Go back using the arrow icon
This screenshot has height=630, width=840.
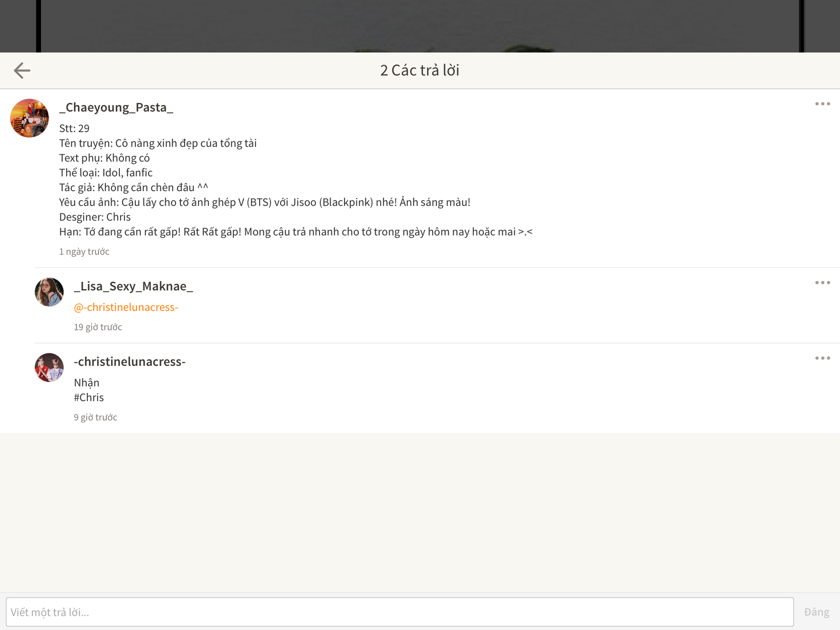[22, 70]
